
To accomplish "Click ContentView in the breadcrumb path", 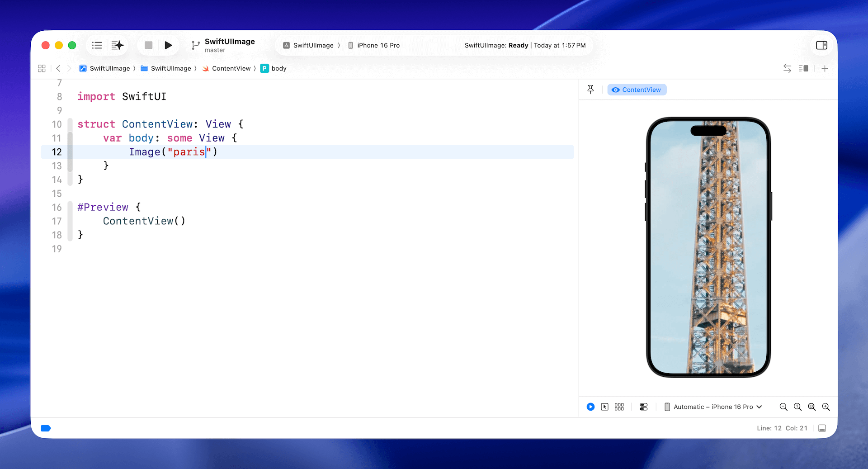I will [x=231, y=68].
